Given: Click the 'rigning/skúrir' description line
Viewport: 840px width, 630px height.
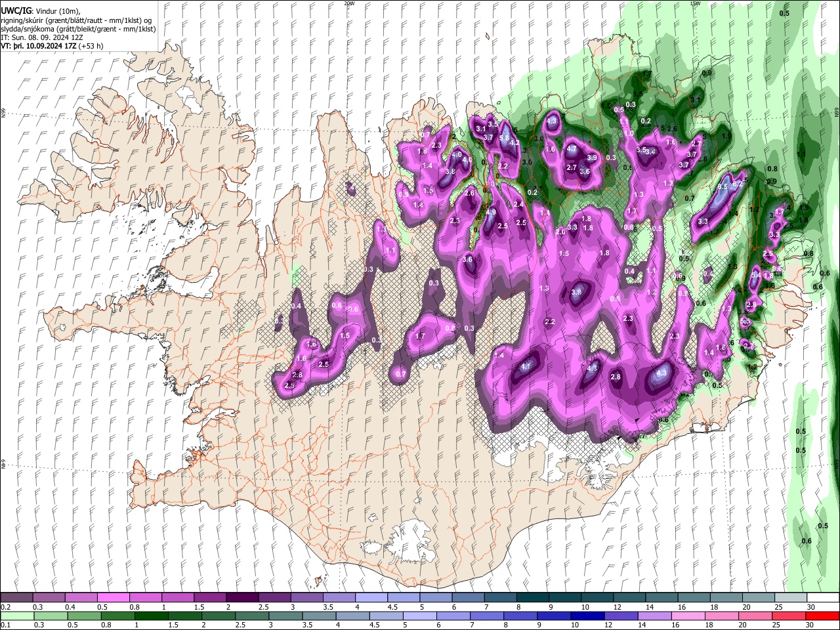Looking at the screenshot, I should tap(77, 20).
